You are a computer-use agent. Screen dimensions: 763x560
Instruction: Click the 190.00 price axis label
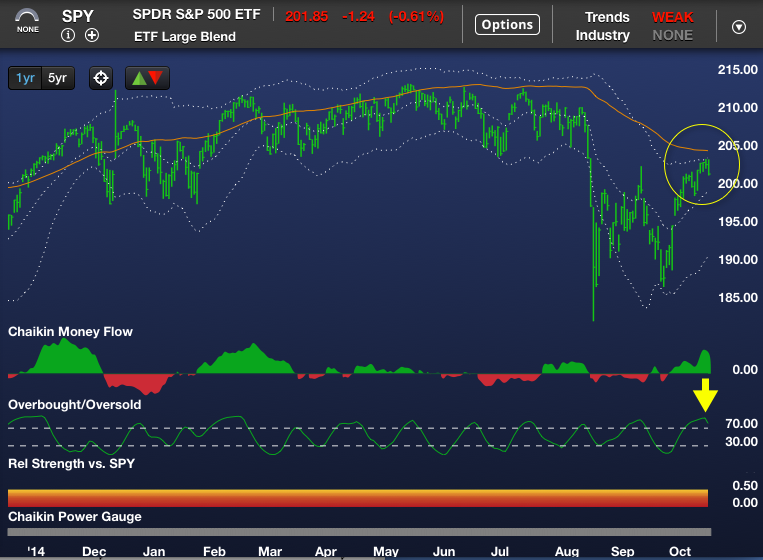(x=738, y=259)
